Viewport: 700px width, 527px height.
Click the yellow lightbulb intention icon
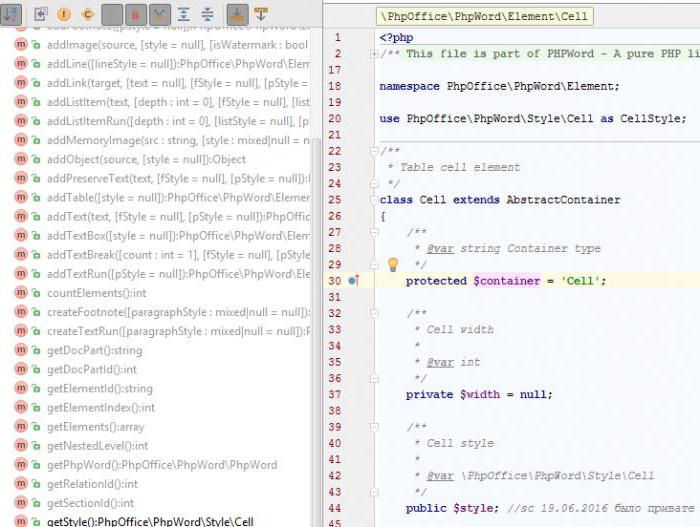click(393, 264)
